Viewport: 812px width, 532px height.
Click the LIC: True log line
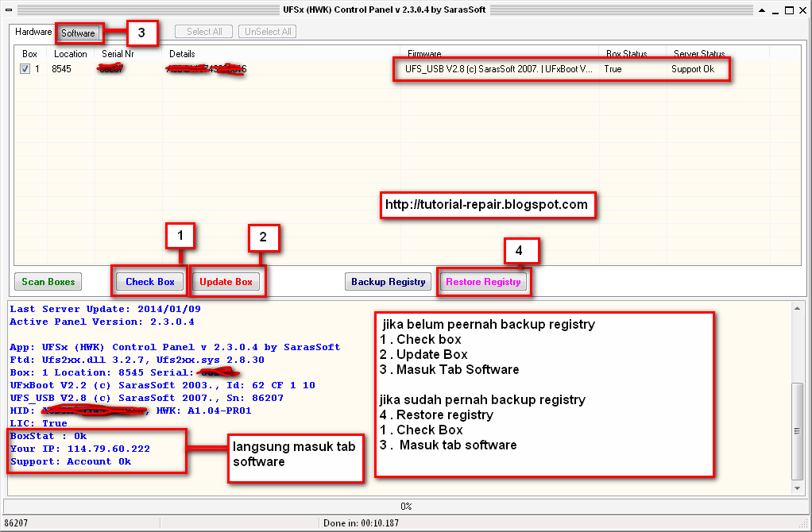(x=39, y=423)
